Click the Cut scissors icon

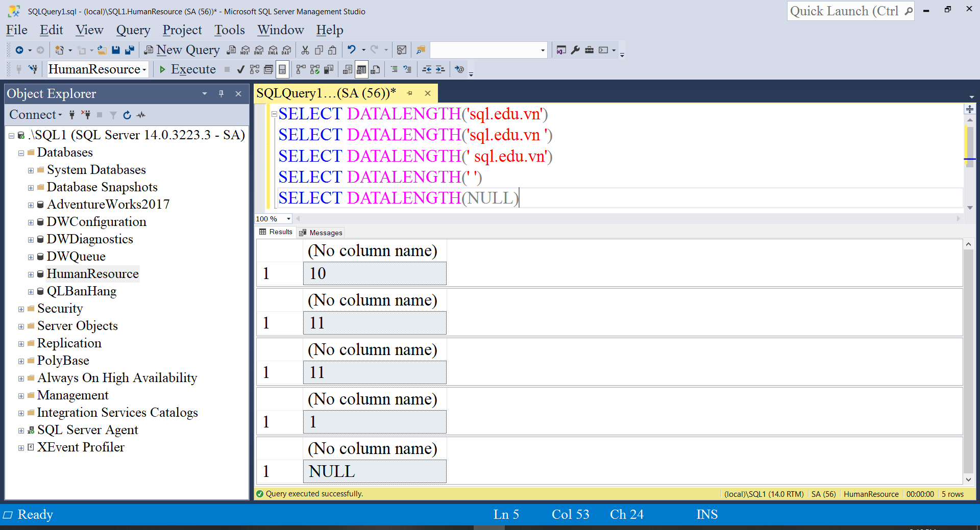pyautogui.click(x=305, y=50)
